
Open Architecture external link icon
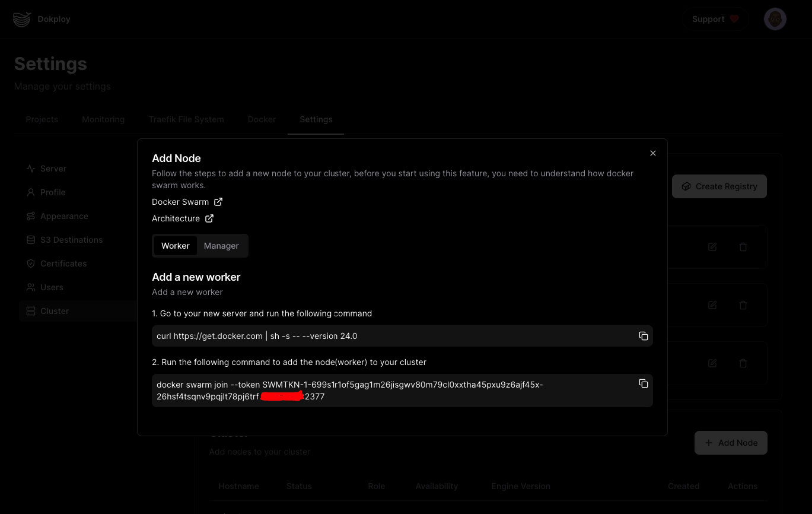point(209,218)
